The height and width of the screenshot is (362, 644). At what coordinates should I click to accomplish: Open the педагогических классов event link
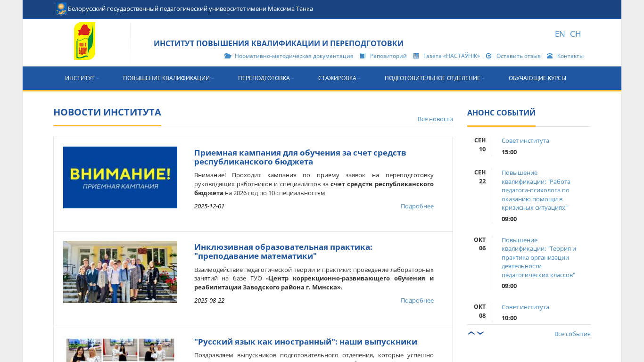pos(539,257)
